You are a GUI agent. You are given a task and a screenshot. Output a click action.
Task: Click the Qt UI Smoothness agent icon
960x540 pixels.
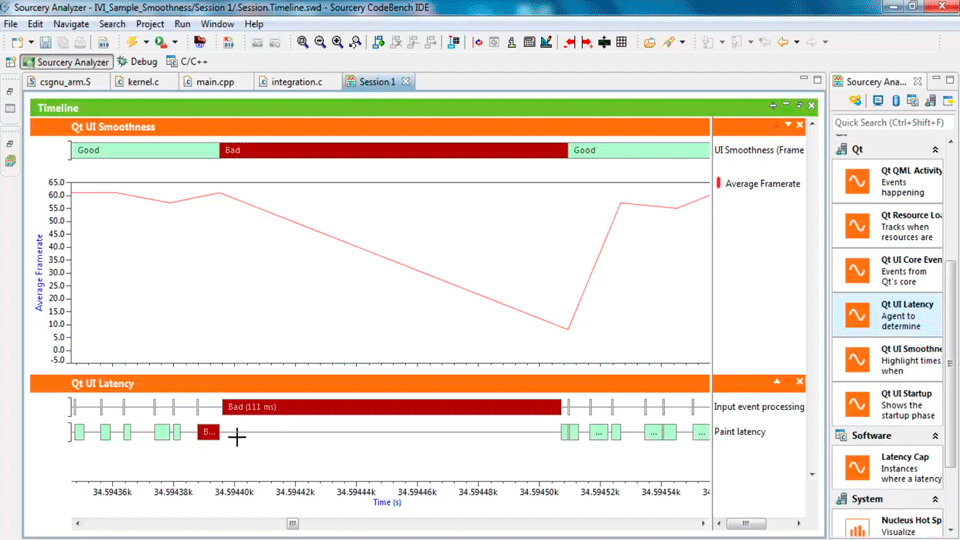(x=857, y=359)
